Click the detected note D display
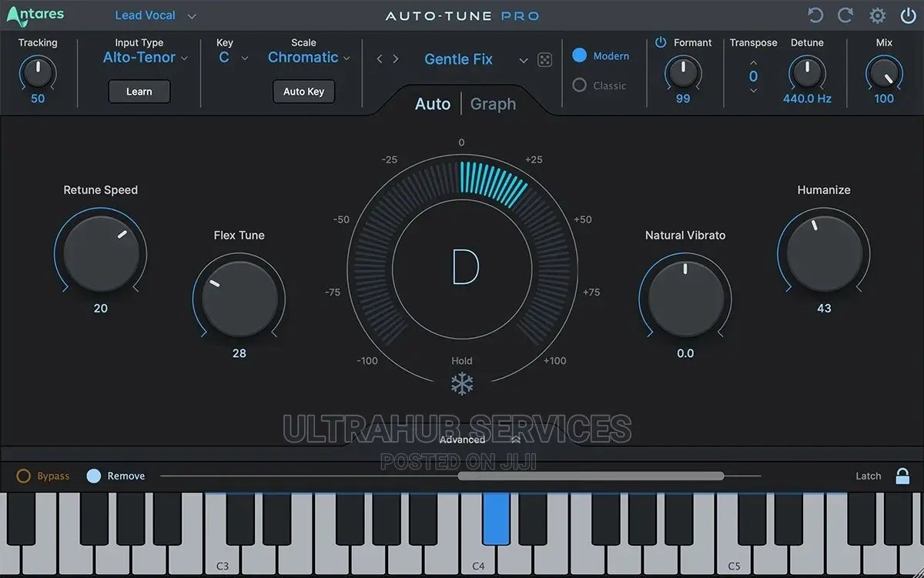The image size is (924, 578). [x=465, y=267]
